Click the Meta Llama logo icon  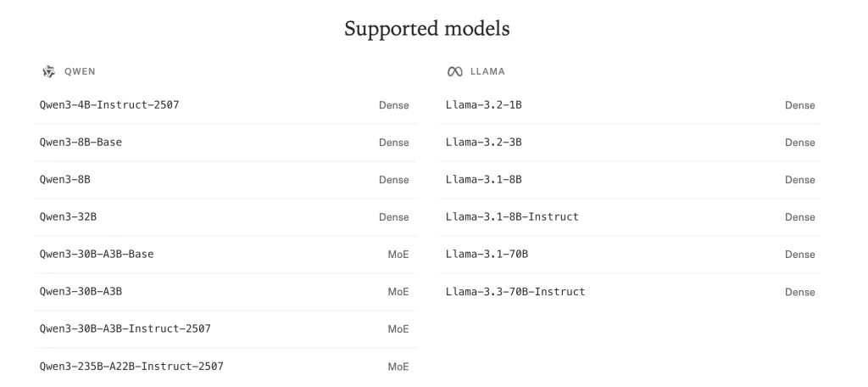coord(454,71)
